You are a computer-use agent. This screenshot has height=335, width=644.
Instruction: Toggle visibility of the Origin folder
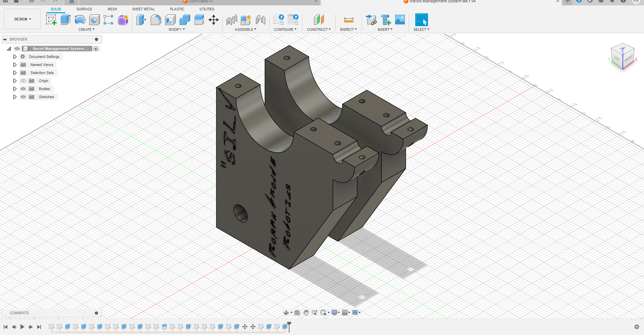point(23,81)
